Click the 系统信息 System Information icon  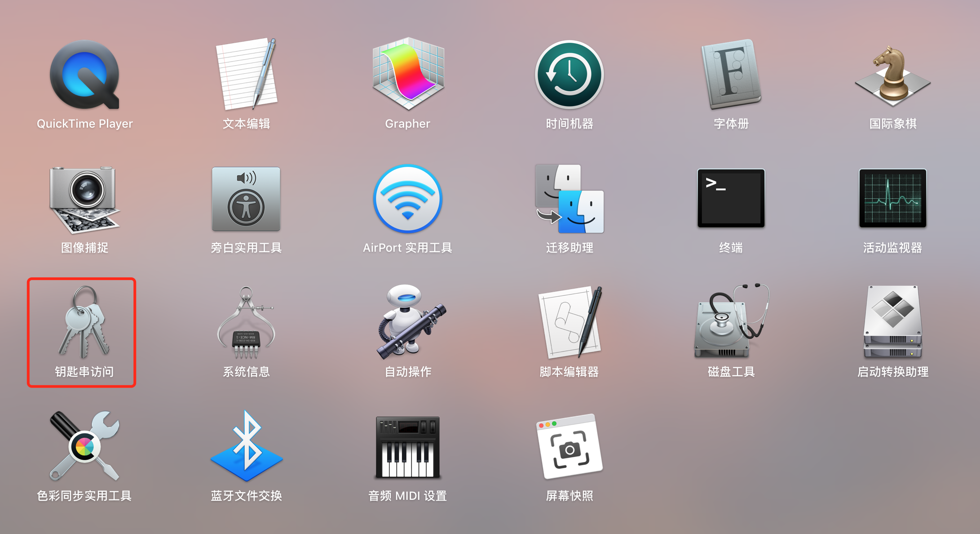coord(246,323)
